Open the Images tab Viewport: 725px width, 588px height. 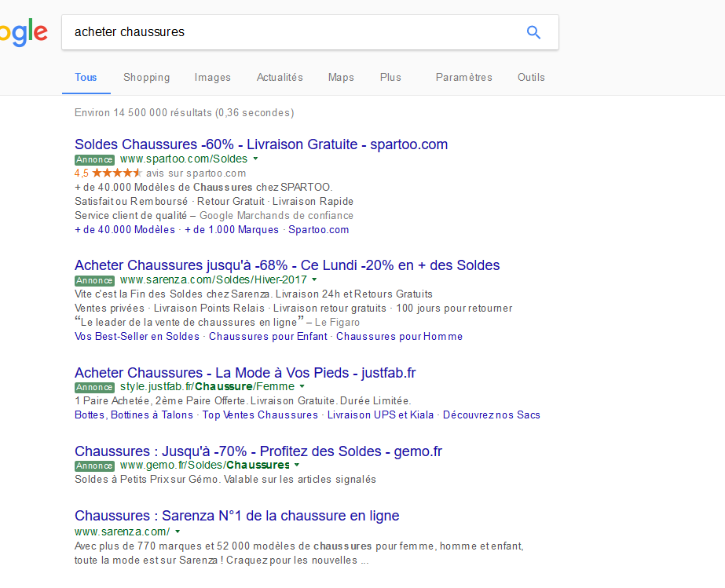(213, 78)
